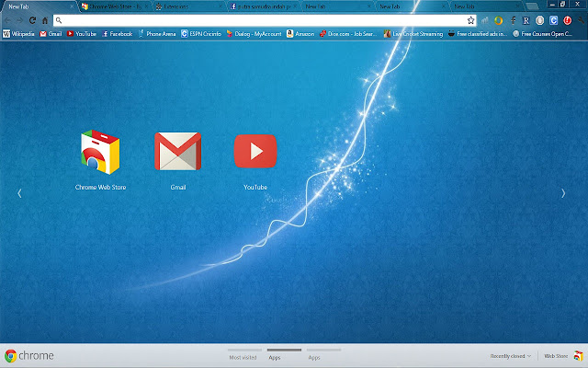588x368 pixels.
Task: Click the Web Store icon in footer
Action: 578,356
